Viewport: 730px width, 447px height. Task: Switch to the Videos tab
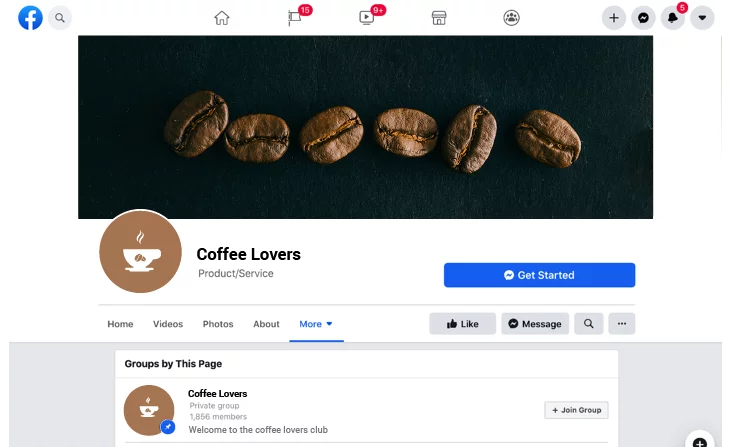tap(168, 324)
